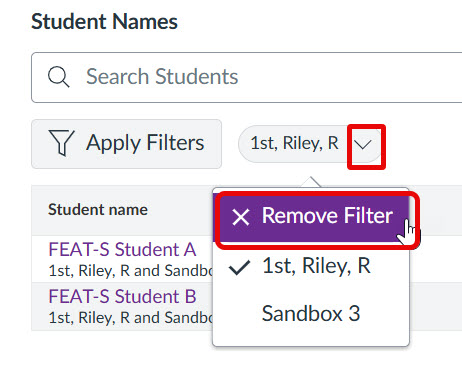Select Sandbox 3 in the filter menu
This screenshot has height=379, width=462.
click(311, 313)
